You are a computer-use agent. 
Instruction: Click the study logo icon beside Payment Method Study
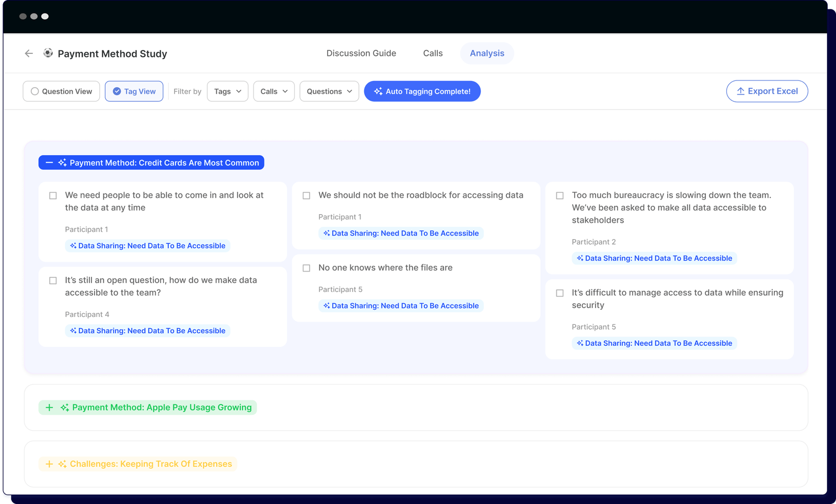pos(48,53)
